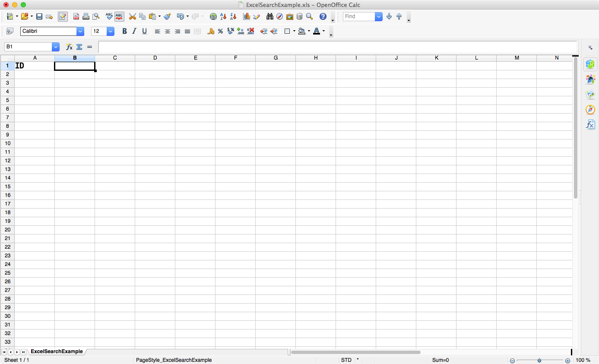Open Function Wizard fx icon
This screenshot has width=599, height=364.
[x=69, y=47]
